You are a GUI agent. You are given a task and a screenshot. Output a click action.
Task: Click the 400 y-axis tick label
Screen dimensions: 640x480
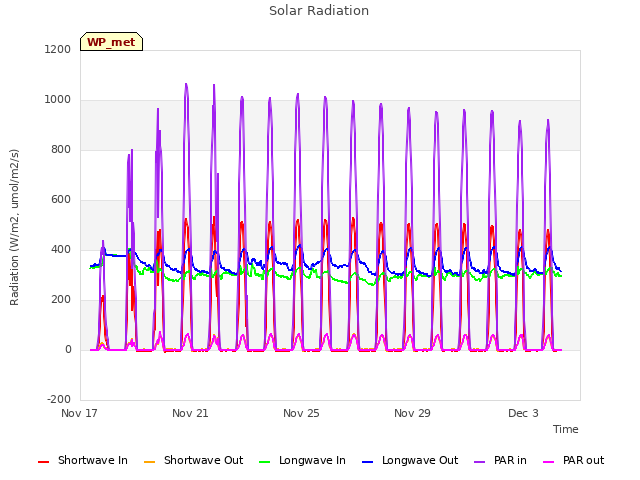[x=61, y=249]
